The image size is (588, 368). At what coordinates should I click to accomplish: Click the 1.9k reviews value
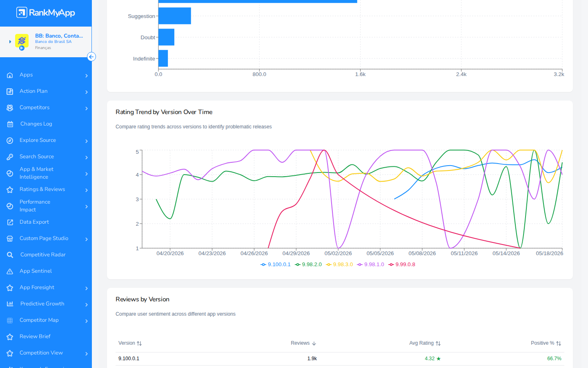pyautogui.click(x=312, y=359)
